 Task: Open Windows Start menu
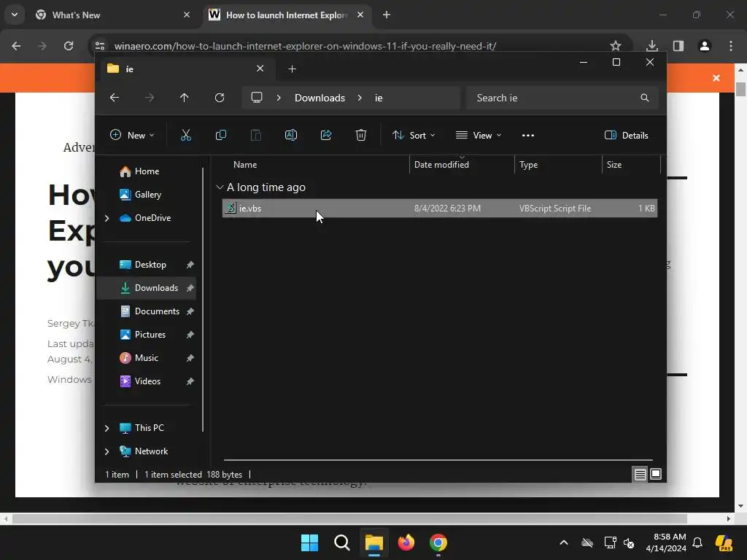tap(309, 542)
